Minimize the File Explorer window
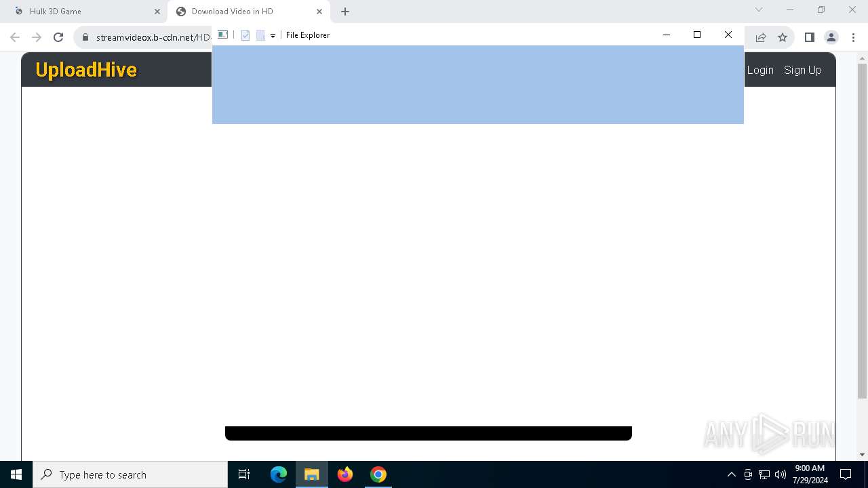Screen dimensions: 868x488 click(667, 35)
